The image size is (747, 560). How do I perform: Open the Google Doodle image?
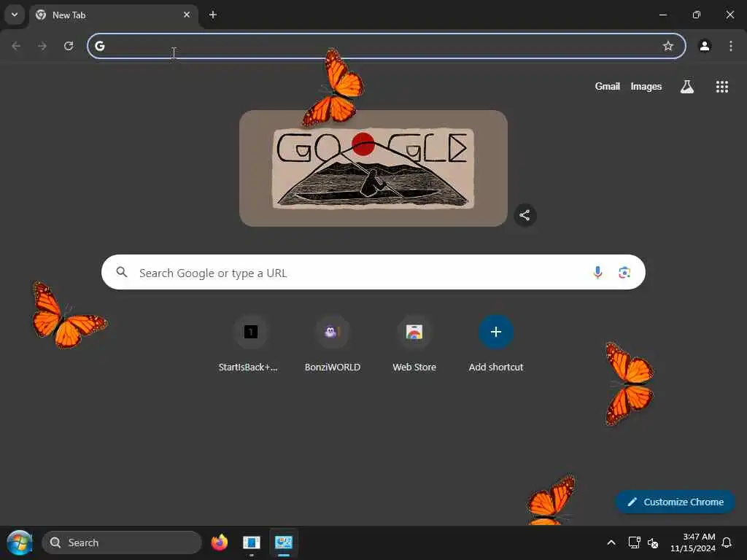pos(373,168)
